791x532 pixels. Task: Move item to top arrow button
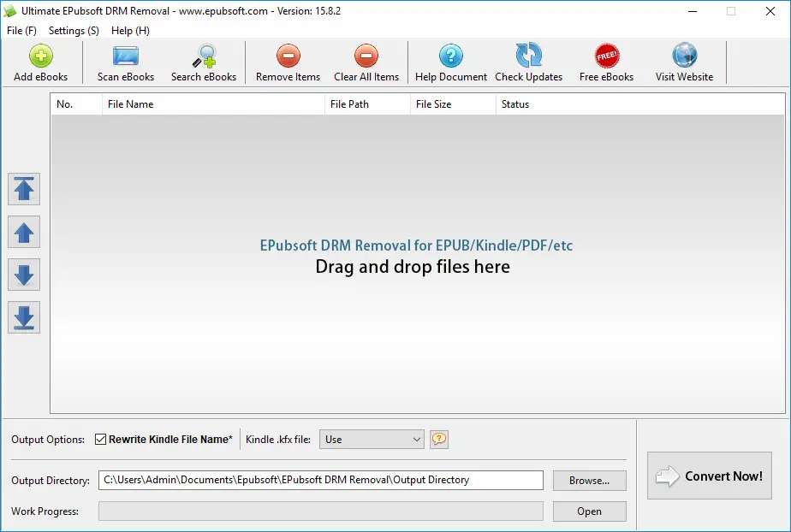point(24,189)
